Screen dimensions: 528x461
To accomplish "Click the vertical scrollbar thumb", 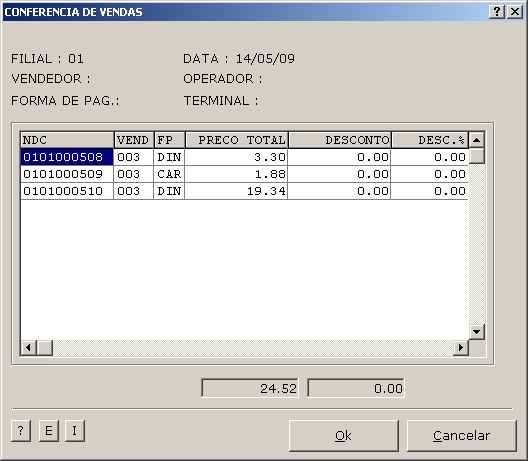I will click(x=476, y=156).
